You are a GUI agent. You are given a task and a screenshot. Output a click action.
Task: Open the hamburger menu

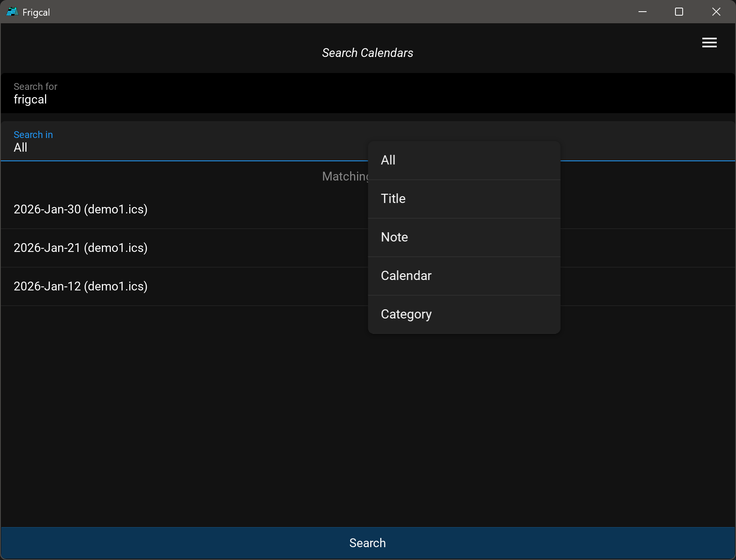709,43
